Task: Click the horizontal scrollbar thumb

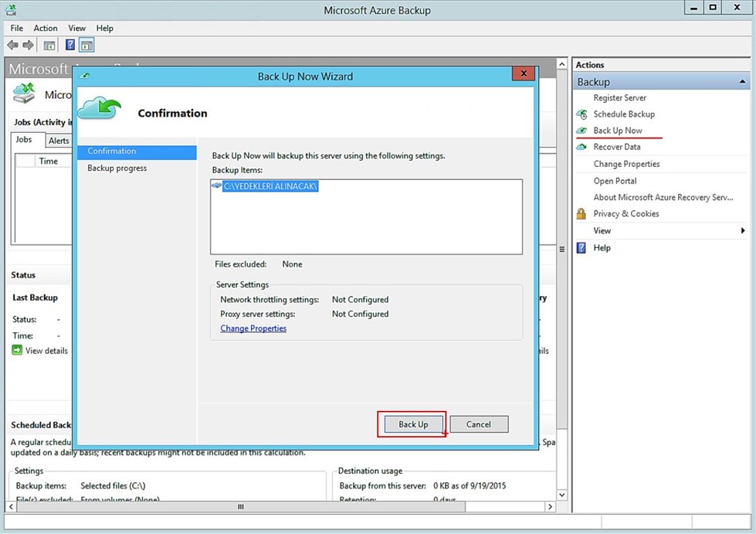Action: pos(241,506)
